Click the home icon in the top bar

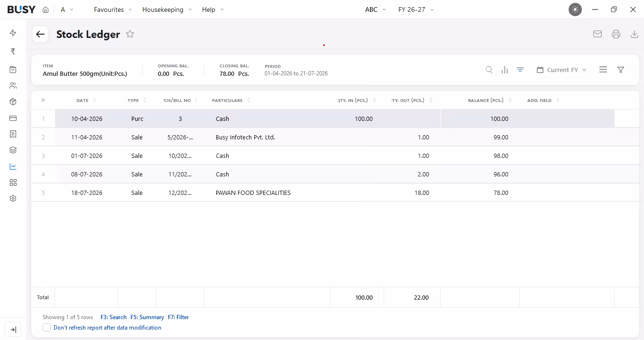(x=46, y=9)
